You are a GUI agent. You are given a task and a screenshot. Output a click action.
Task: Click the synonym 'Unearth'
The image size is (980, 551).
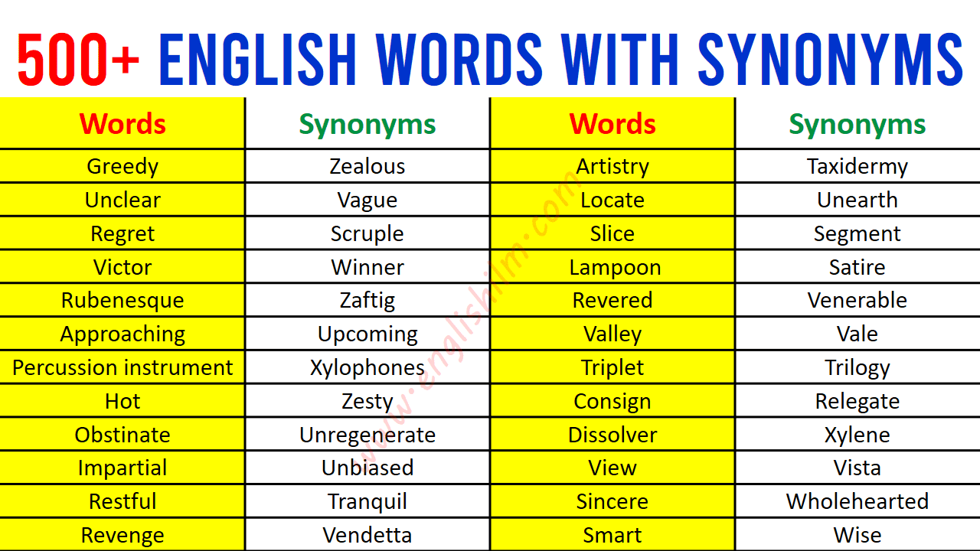pyautogui.click(x=857, y=200)
